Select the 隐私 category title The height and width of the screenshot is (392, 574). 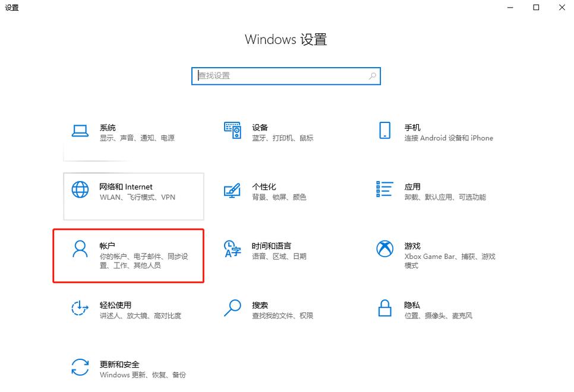[412, 305]
